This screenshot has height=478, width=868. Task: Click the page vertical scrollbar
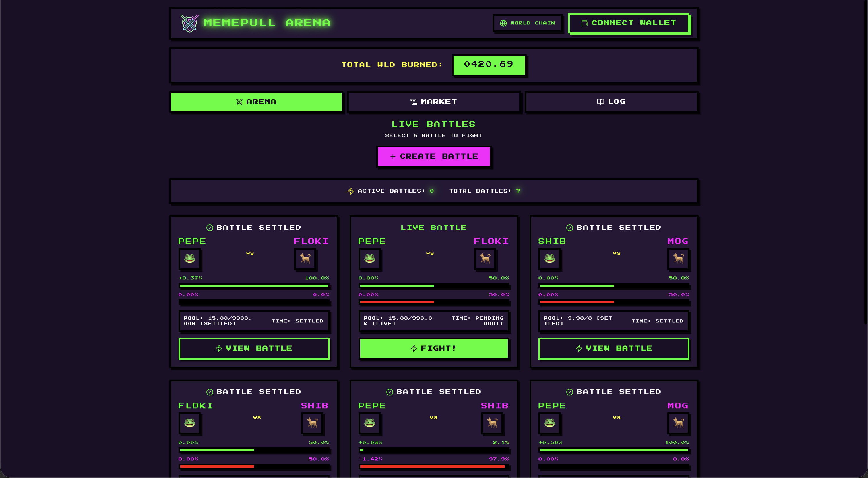pos(866,162)
